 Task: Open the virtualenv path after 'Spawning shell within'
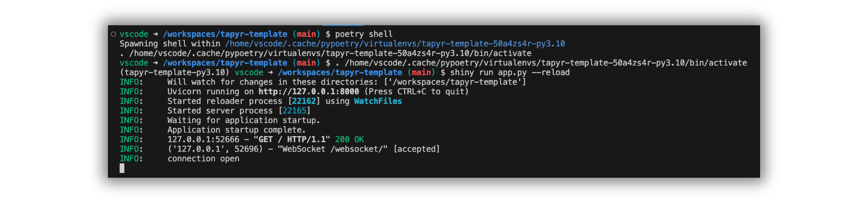click(x=395, y=44)
